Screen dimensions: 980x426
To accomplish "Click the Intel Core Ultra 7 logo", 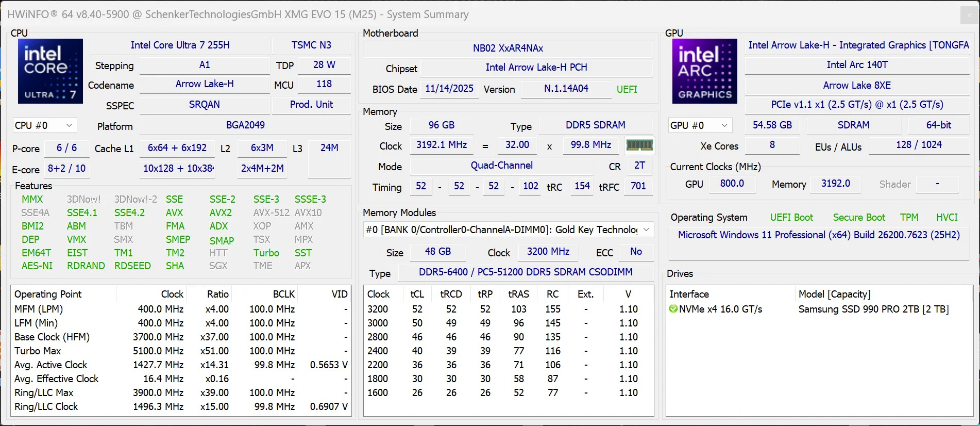I will pyautogui.click(x=50, y=71).
